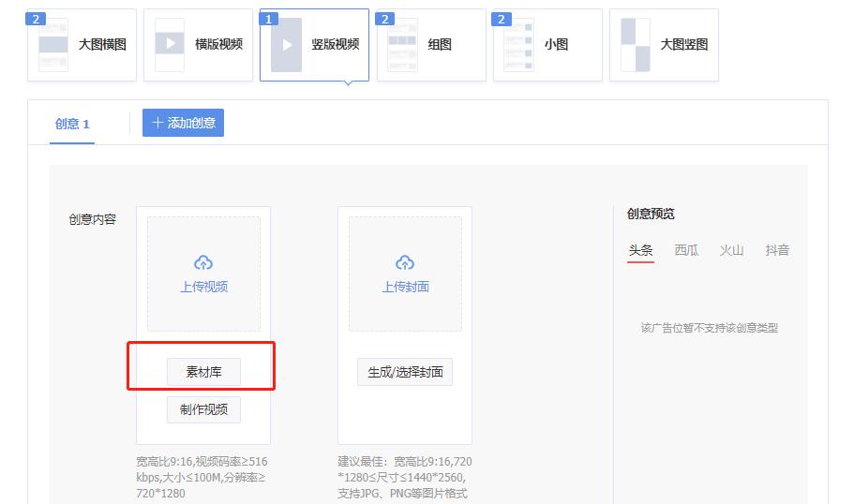The image size is (854, 504).
Task: Click the 该广告位暂不支持该创意类型 message
Action: click(x=709, y=328)
